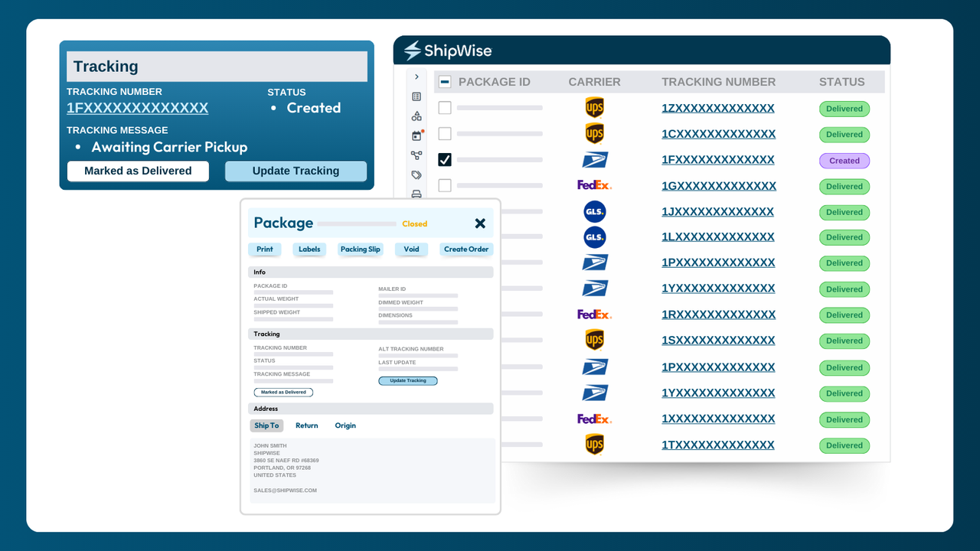Click the GLS carrier logo

[x=595, y=211]
